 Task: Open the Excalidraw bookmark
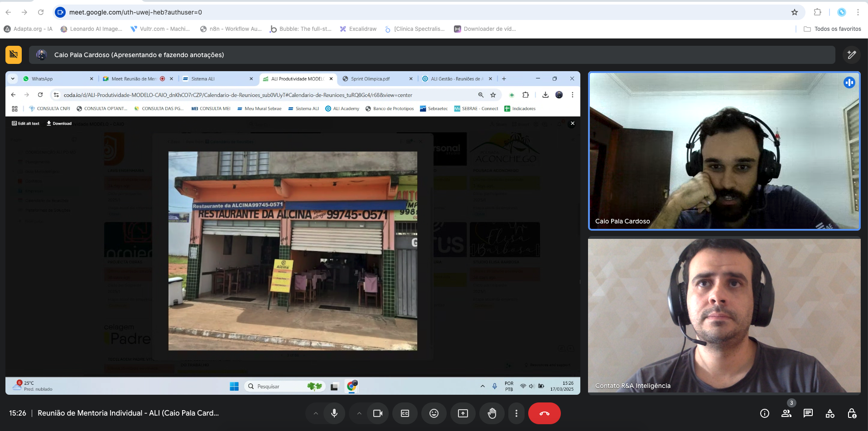[358, 29]
